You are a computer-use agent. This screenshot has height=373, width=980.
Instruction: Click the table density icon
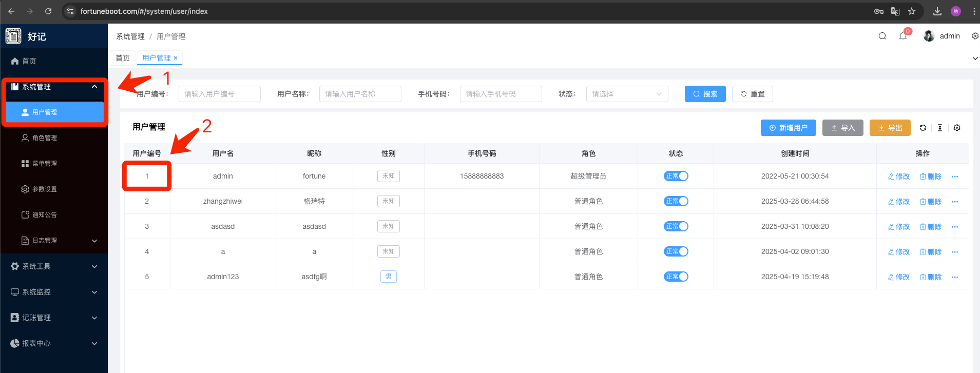pyautogui.click(x=939, y=128)
